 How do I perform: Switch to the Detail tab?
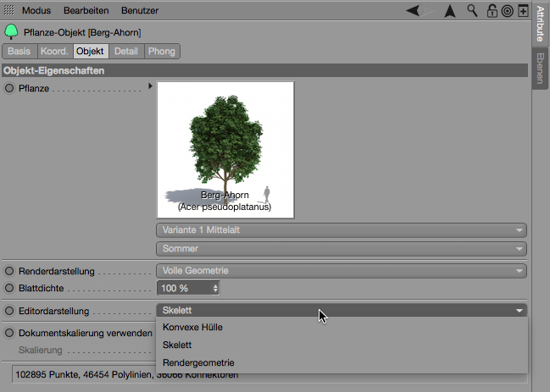(127, 51)
